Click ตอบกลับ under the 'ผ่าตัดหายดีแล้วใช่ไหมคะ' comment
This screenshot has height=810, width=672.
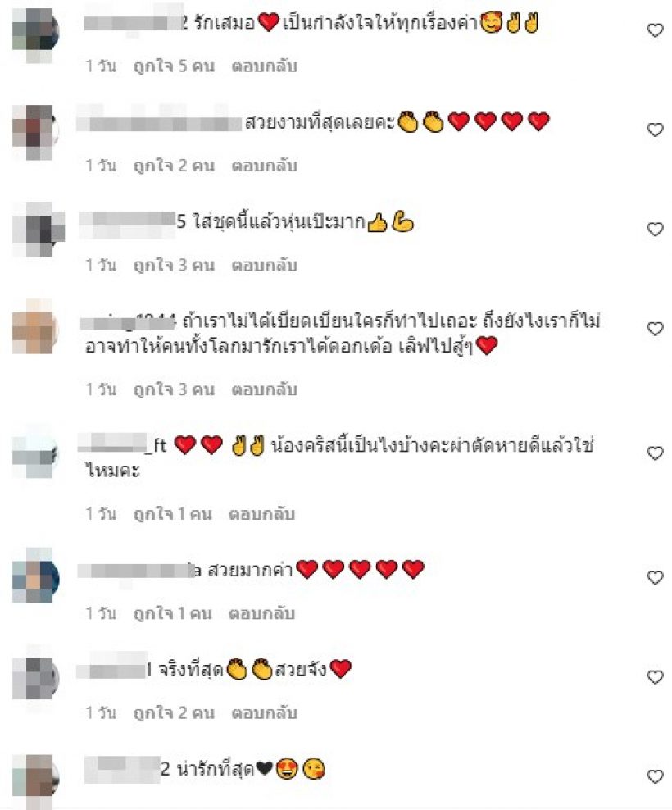pos(262,513)
